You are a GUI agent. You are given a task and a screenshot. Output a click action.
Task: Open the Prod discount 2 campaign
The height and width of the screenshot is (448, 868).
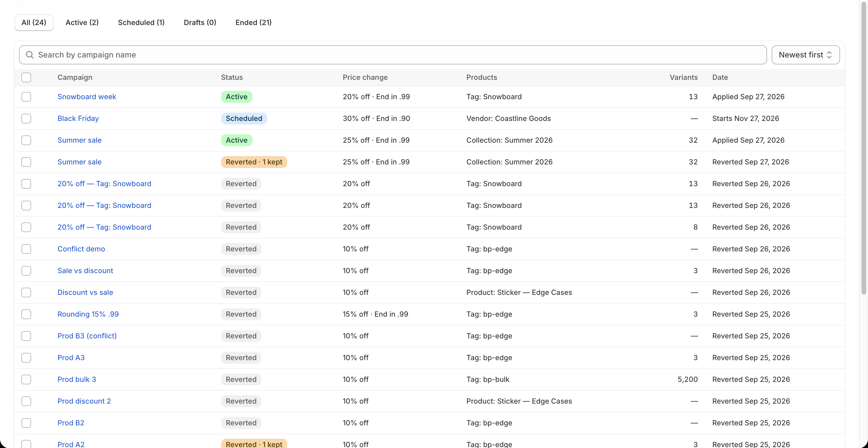pos(84,401)
